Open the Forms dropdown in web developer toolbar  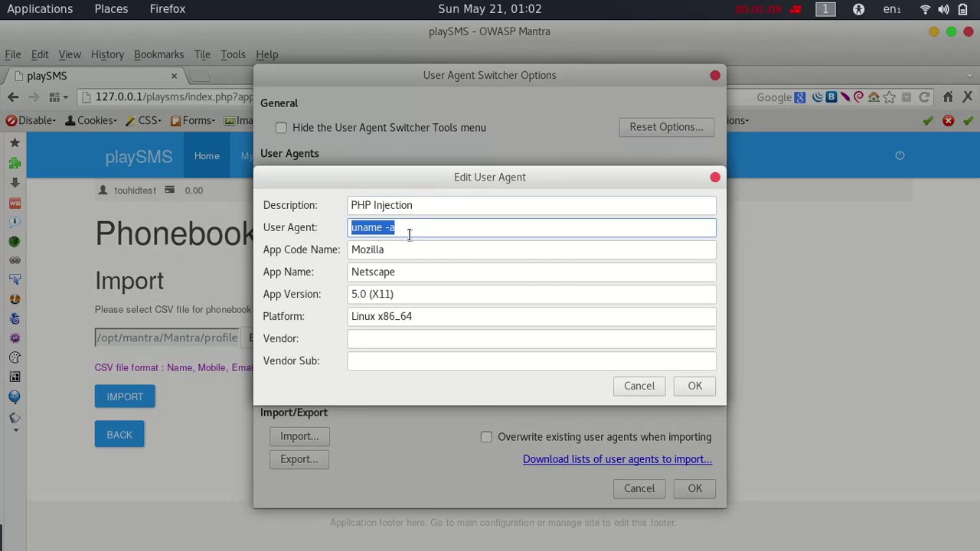coord(193,120)
